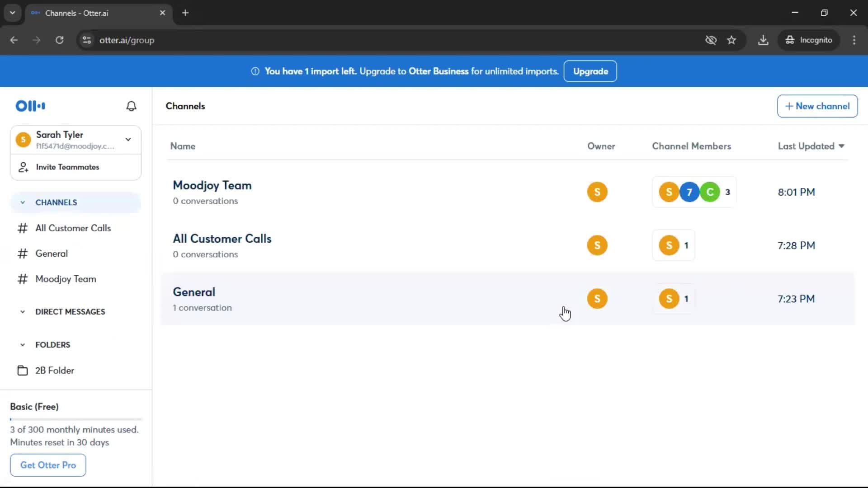Viewport: 868px width, 488px height.
Task: Click the monthly minutes usage bar
Action: click(76, 419)
